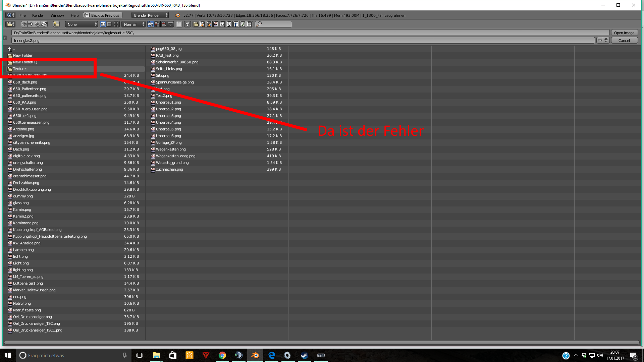Toggle file filtering funnel
Screen dimensions: 644x362
187,24
